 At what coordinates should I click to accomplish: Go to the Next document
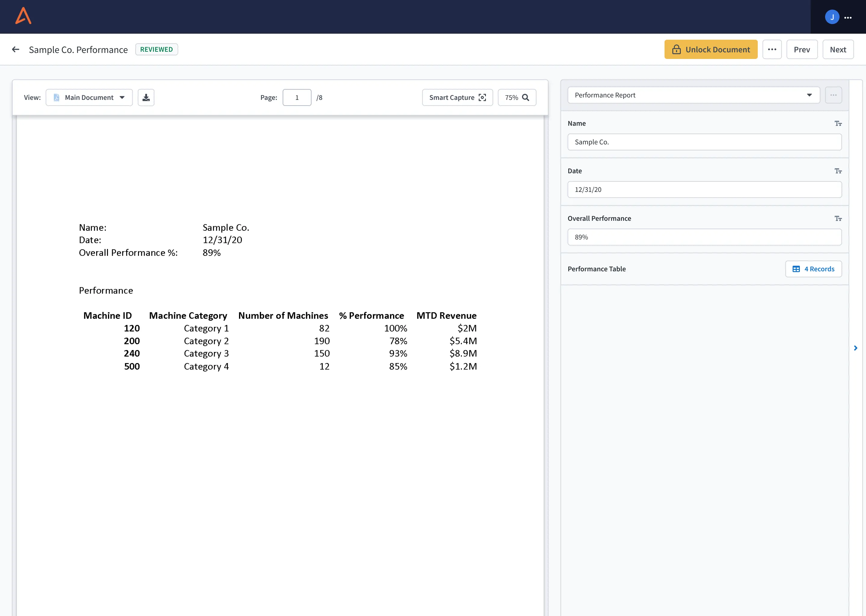(x=838, y=49)
